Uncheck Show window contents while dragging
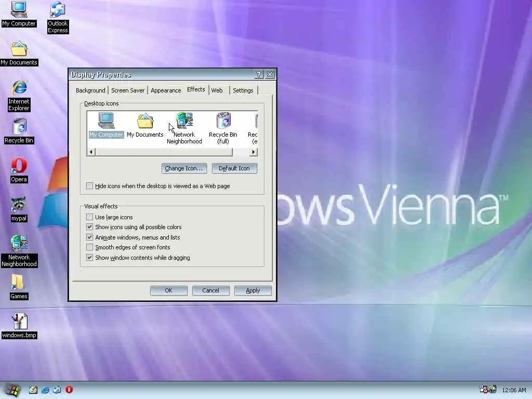The height and width of the screenshot is (399, 532). [89, 258]
